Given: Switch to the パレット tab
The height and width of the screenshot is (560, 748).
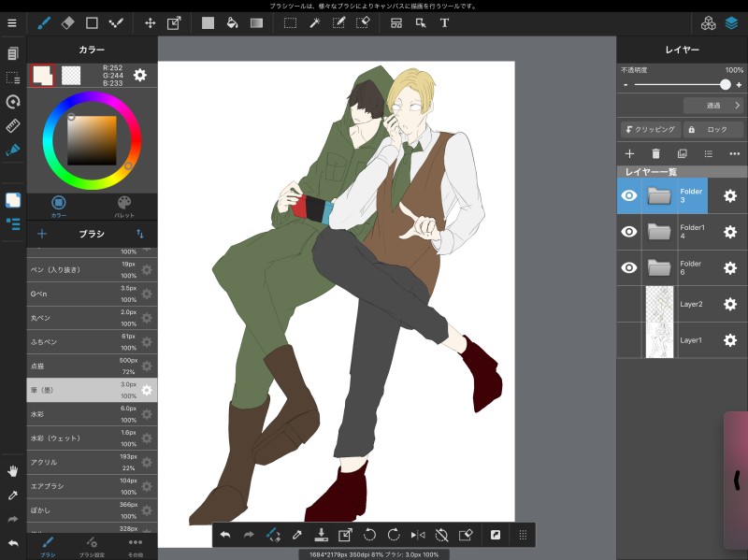Looking at the screenshot, I should (x=124, y=206).
